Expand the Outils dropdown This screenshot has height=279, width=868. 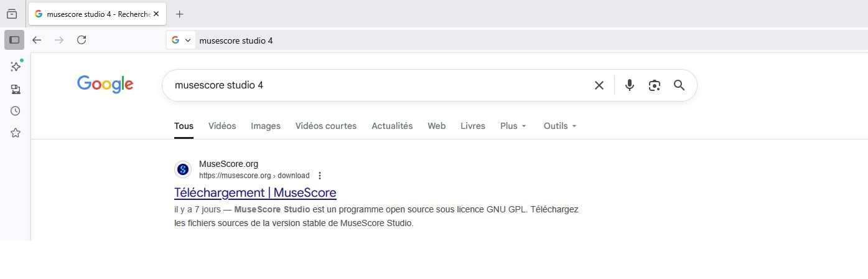(560, 126)
